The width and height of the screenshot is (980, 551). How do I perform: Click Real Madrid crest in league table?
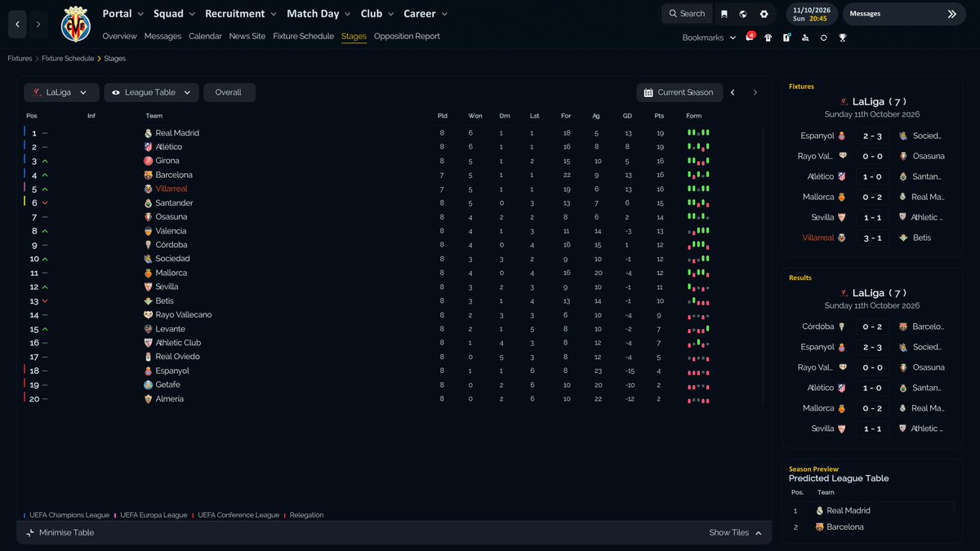coord(148,133)
